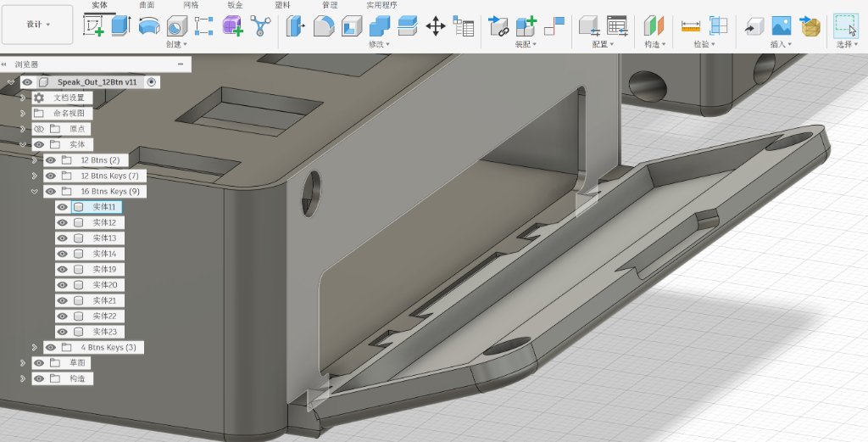Open the 修改 dropdown menu
The height and width of the screenshot is (442, 868).
379,44
